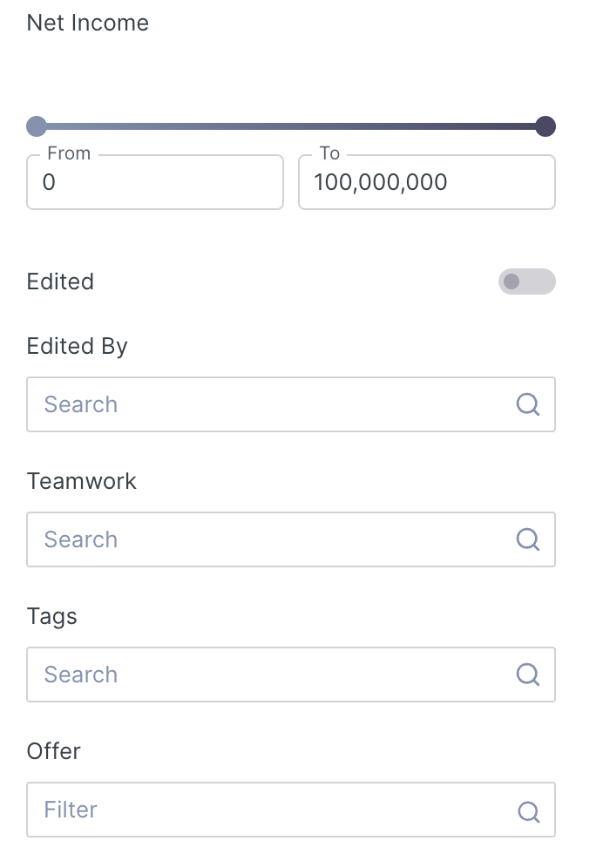Click the Net Income heading label

88,23
